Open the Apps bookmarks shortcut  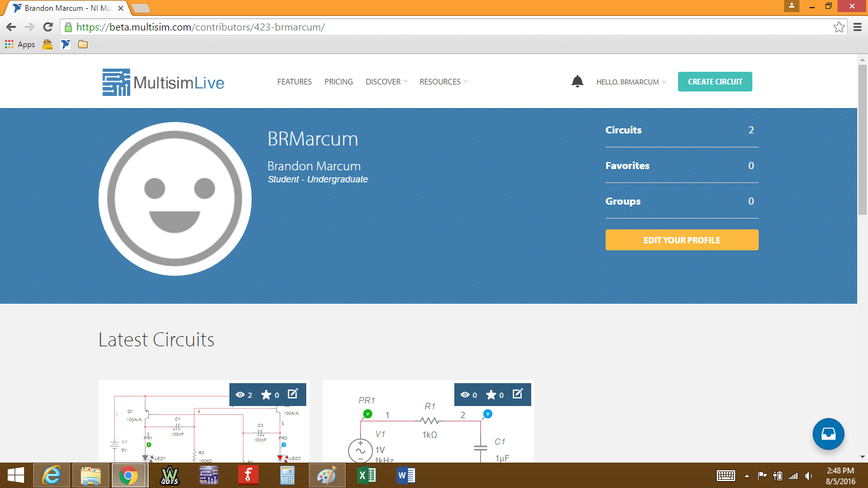pos(20,44)
